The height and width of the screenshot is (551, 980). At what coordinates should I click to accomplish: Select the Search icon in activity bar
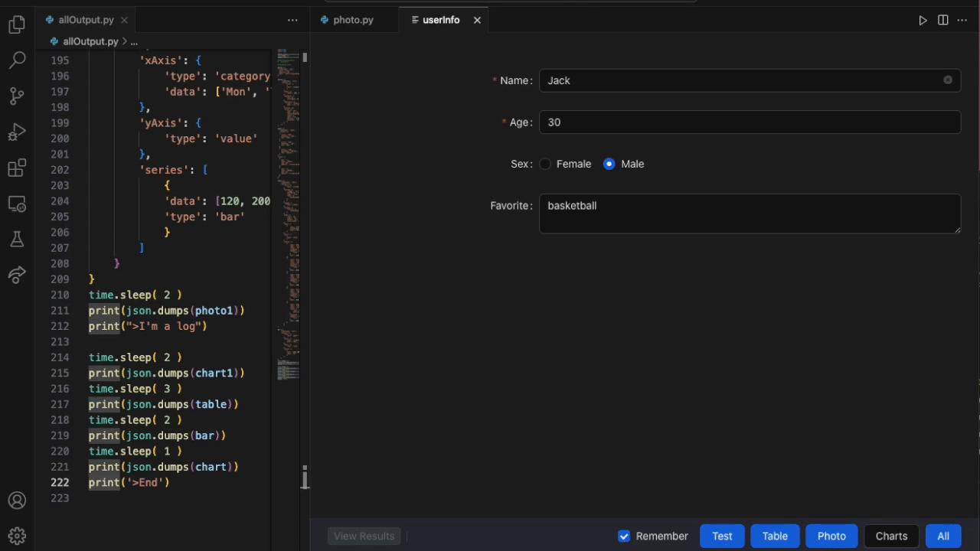pyautogui.click(x=17, y=59)
